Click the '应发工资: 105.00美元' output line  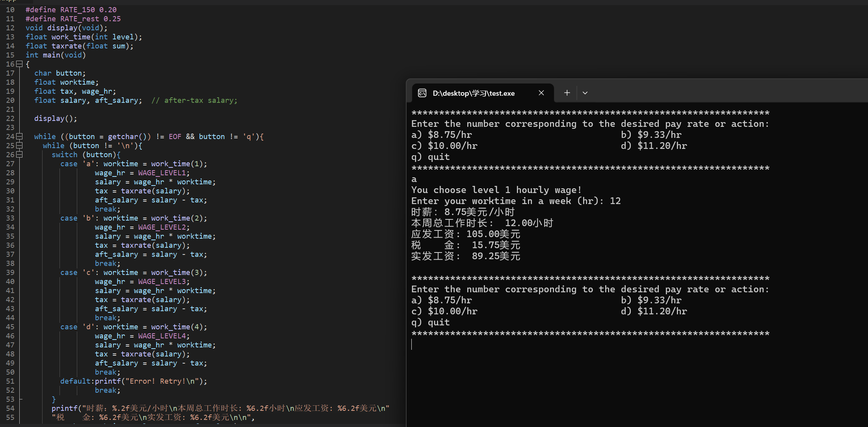pos(466,234)
